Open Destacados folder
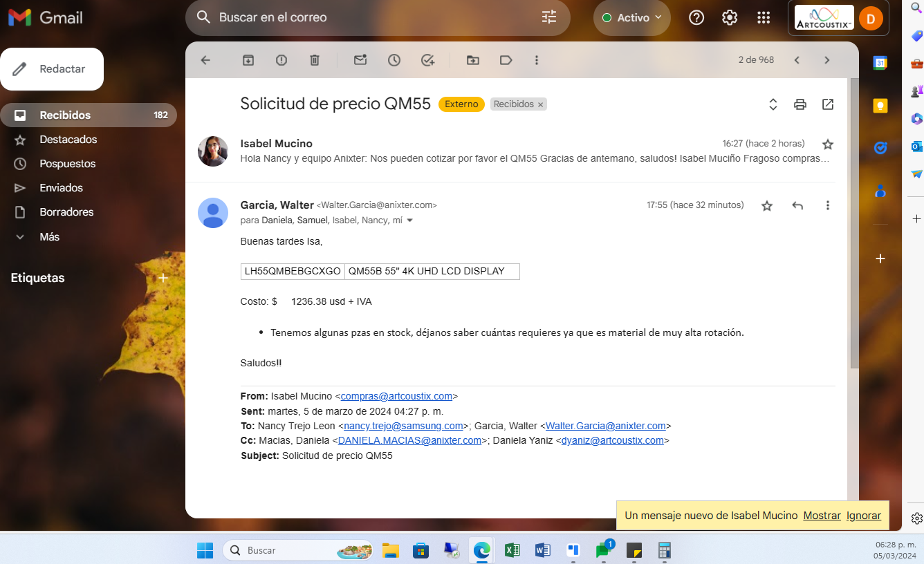924x564 pixels. 89,140
